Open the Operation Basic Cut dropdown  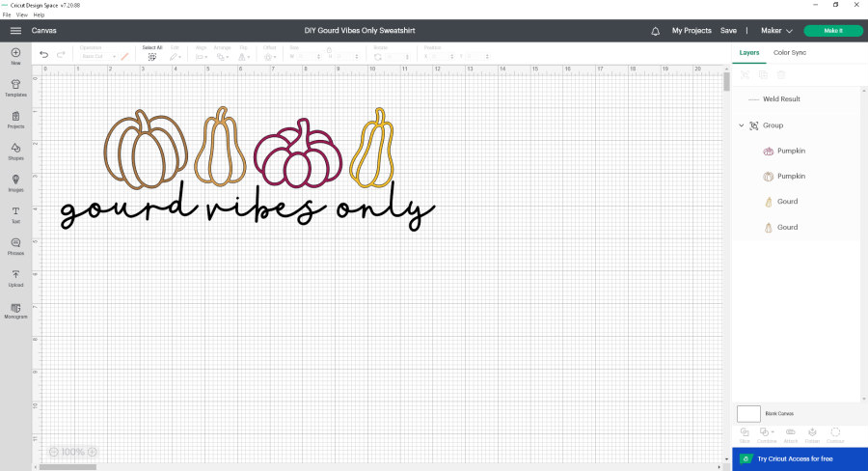[x=96, y=57]
